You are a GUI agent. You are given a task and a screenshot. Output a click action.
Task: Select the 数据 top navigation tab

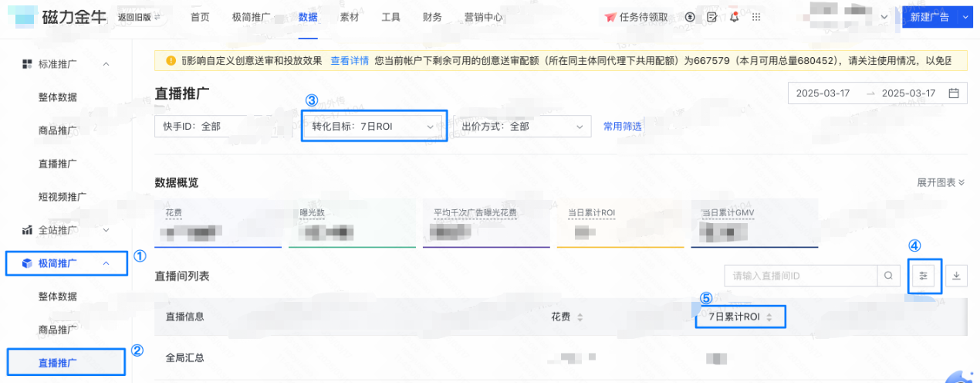coord(308,17)
